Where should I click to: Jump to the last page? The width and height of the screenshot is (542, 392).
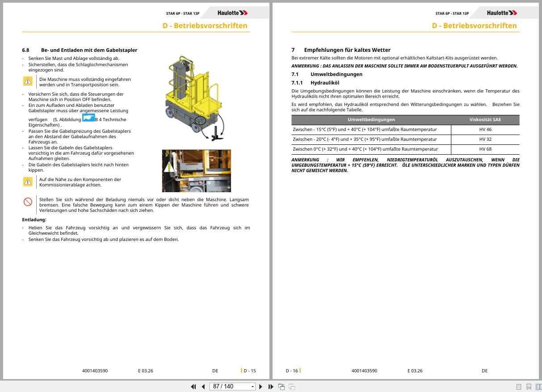(271, 387)
